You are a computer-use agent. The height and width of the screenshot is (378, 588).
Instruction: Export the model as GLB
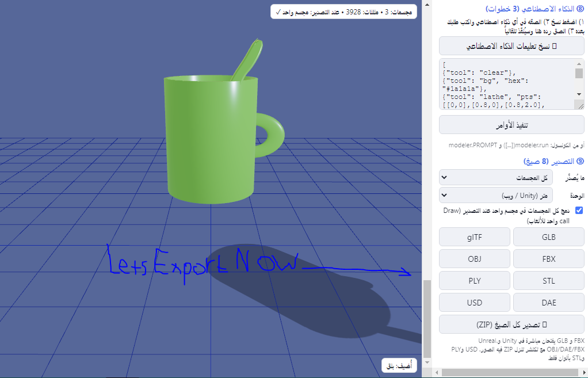click(x=549, y=237)
